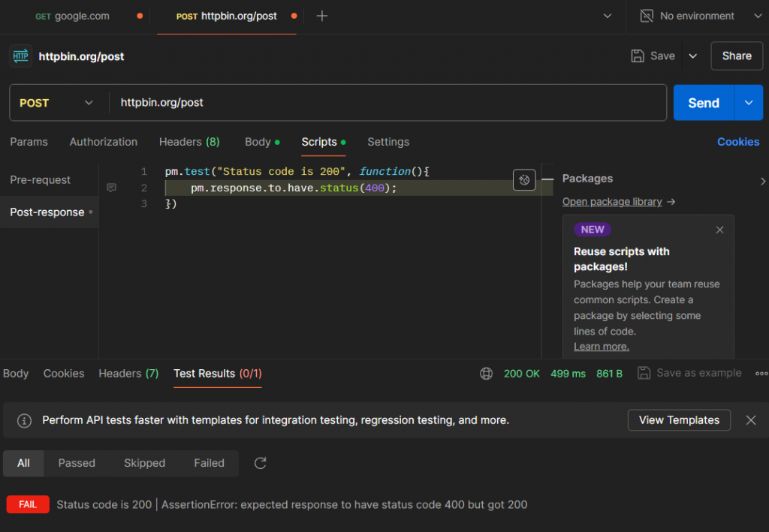The image size is (769, 532).
Task: Open the POST method dropdown
Action: (57, 103)
